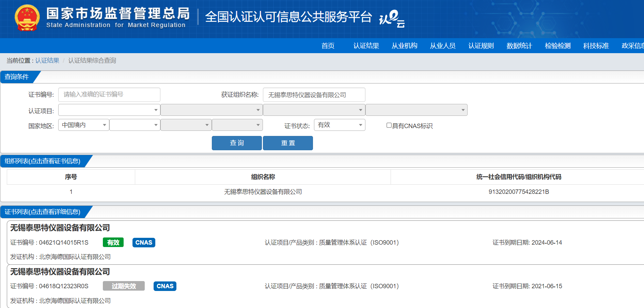Check the 具有CNAS标识 checkbox

[389, 125]
